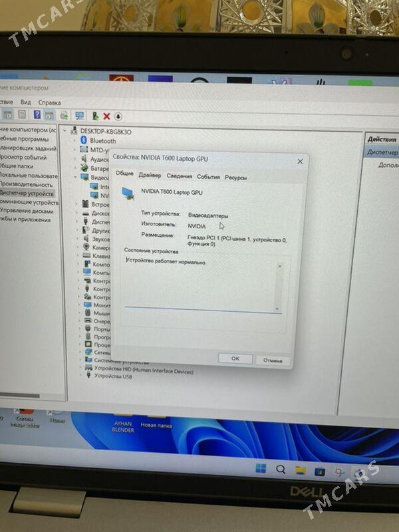Click the scan for hardware changes monitor icon
This screenshot has height=532, width=399.
[80, 116]
